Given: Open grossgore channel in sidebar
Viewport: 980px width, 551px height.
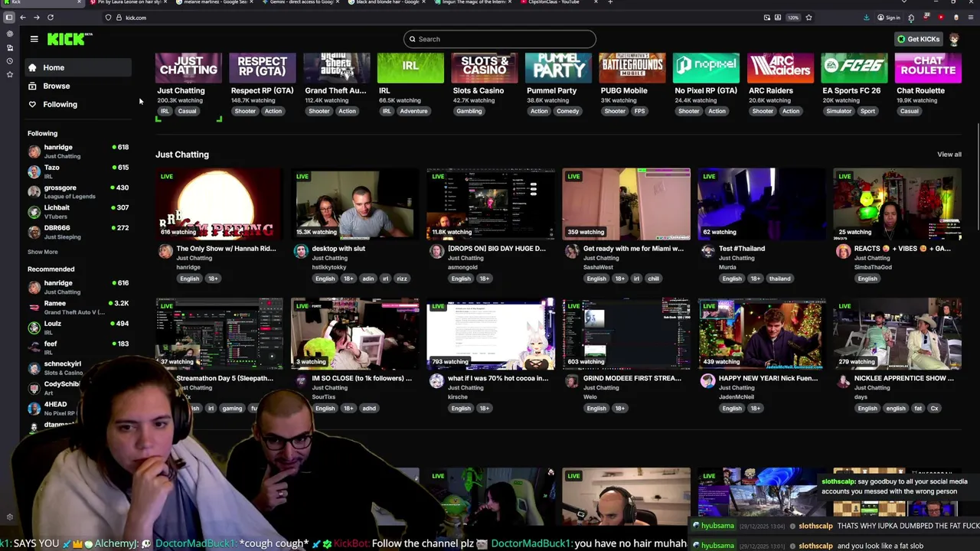Looking at the screenshot, I should click(x=77, y=191).
